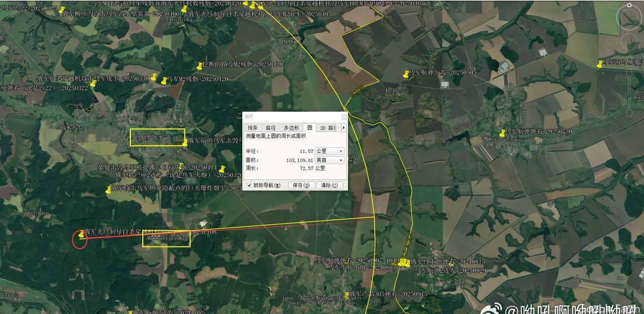This screenshot has height=314, width=644.
Task: Click the perimeter value 72.57 公里
Action: pyautogui.click(x=313, y=169)
